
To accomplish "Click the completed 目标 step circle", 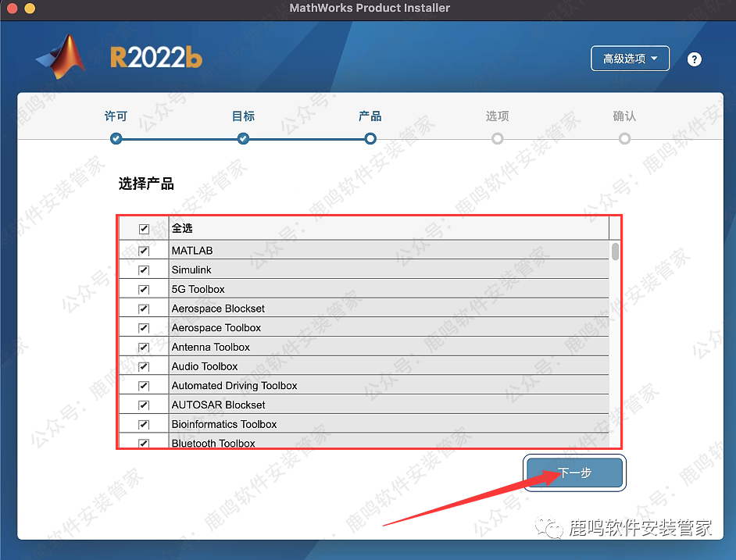I will point(243,139).
